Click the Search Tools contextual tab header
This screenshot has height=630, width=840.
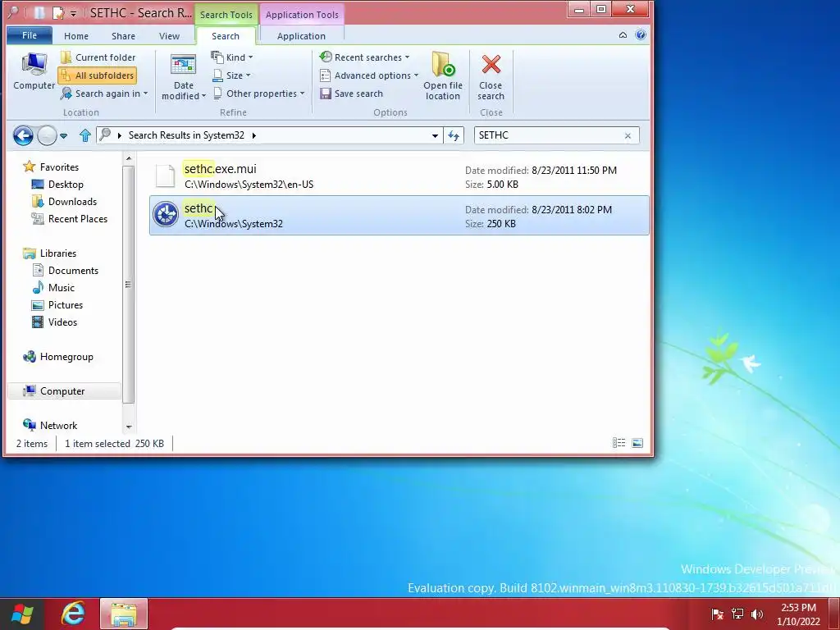226,15
